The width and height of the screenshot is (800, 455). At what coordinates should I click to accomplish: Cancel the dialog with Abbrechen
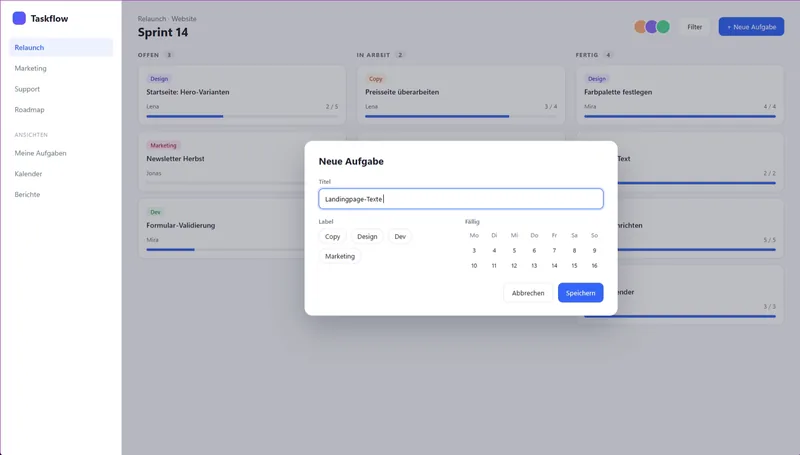(528, 293)
